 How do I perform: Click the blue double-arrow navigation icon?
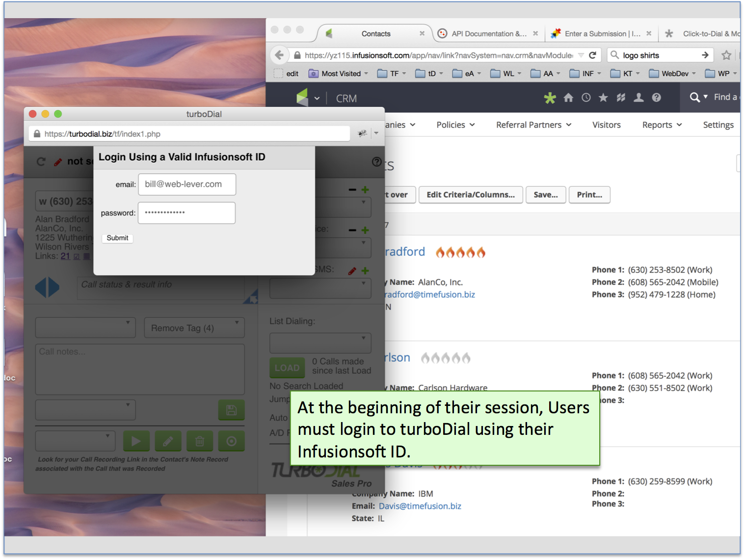pyautogui.click(x=47, y=287)
